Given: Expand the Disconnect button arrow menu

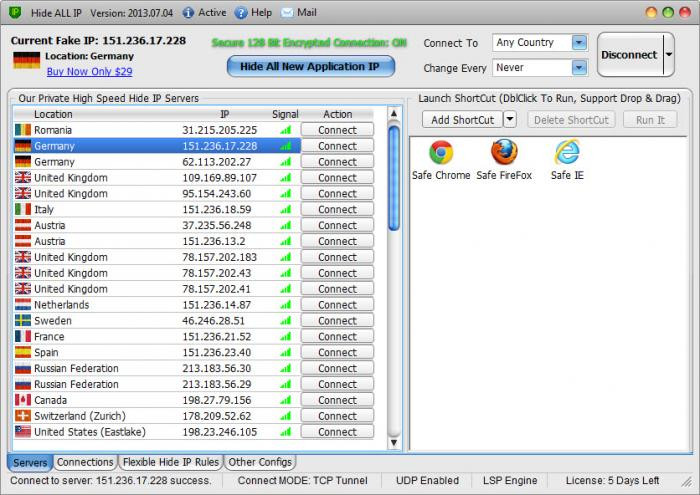Looking at the screenshot, I should [669, 54].
